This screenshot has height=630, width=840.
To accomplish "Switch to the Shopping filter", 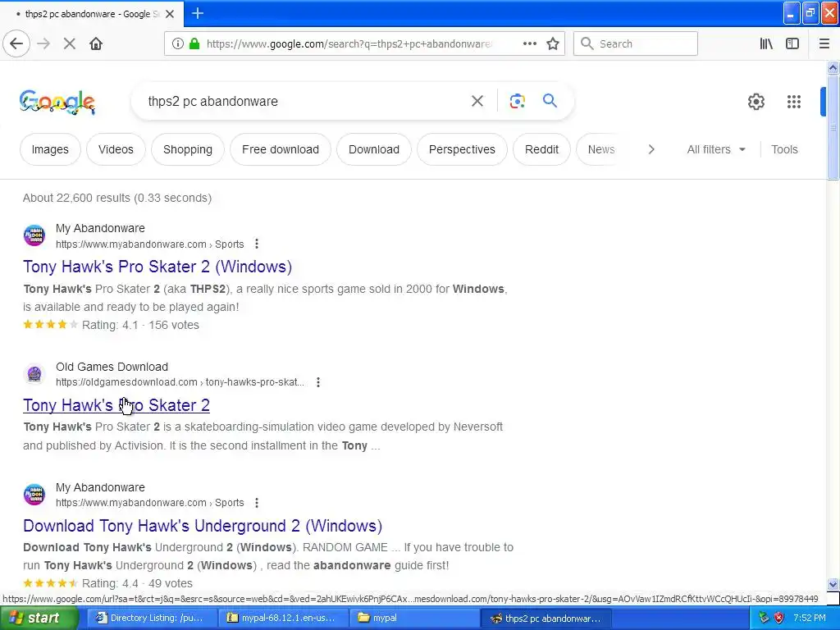I will tap(188, 149).
